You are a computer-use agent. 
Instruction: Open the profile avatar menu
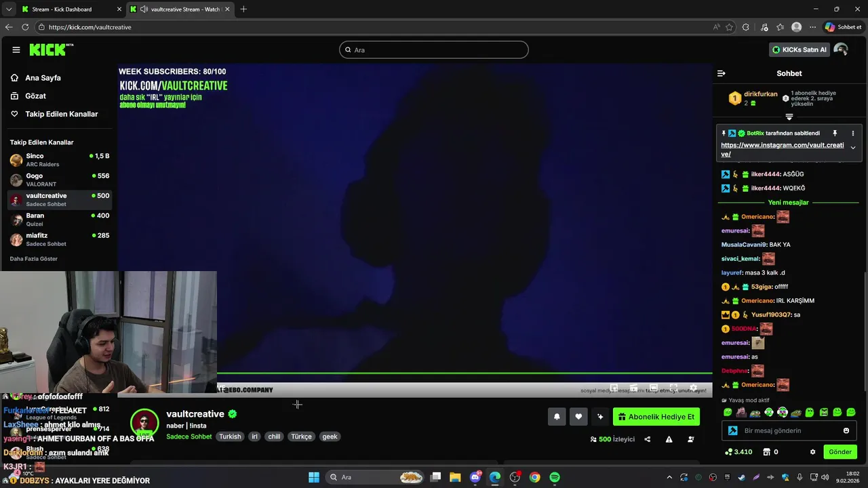pos(841,49)
